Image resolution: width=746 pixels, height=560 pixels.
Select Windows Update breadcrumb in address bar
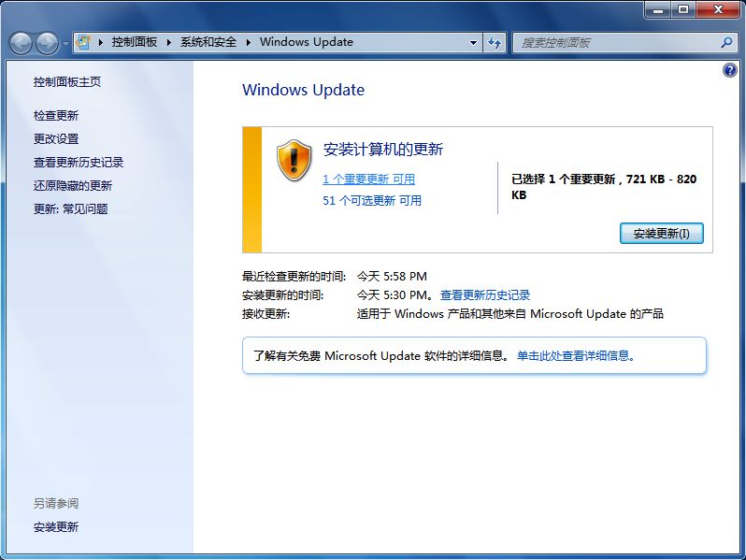[x=307, y=42]
